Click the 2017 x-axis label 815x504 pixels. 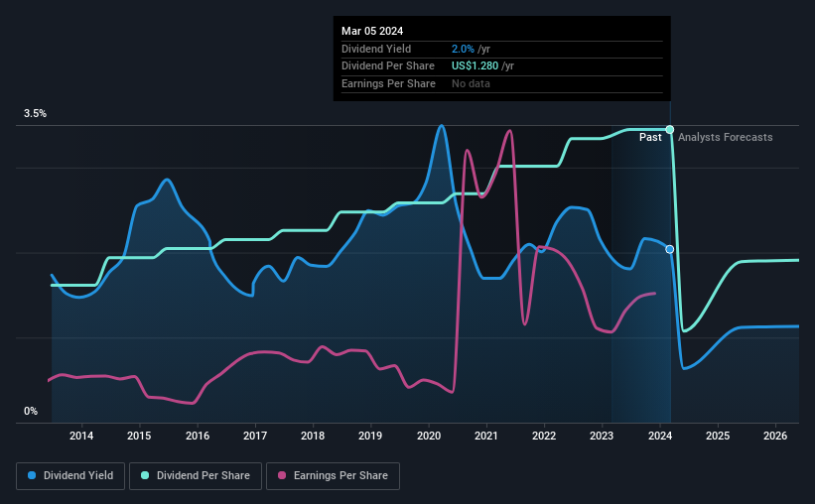click(255, 436)
